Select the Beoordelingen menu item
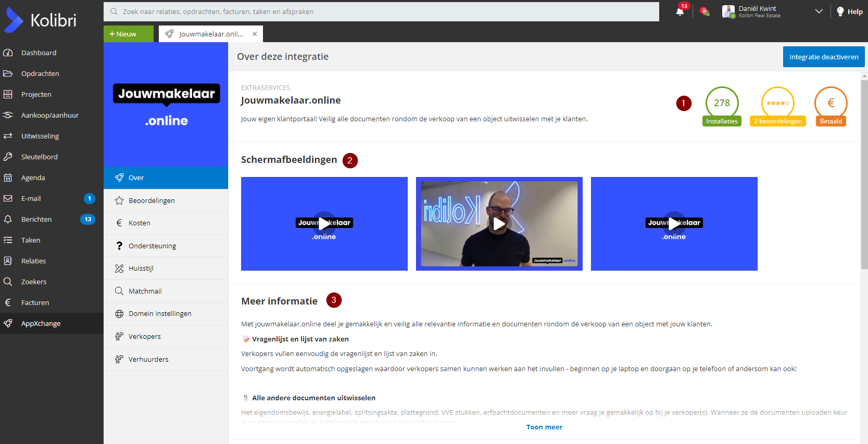This screenshot has width=868, height=444. pos(166,200)
